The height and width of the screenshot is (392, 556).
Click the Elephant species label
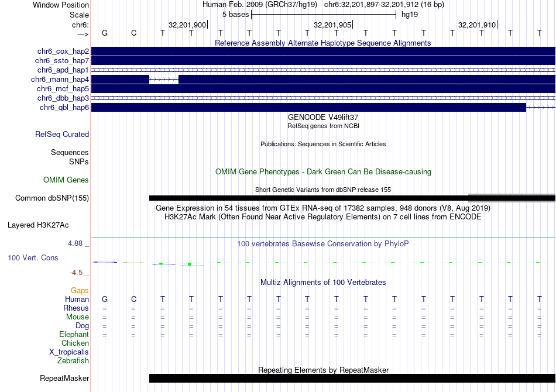[74, 335]
